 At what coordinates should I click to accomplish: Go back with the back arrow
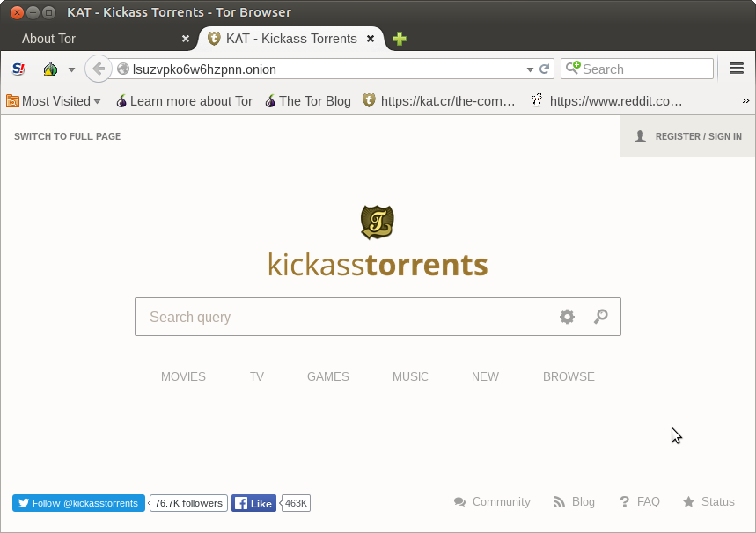(x=99, y=69)
